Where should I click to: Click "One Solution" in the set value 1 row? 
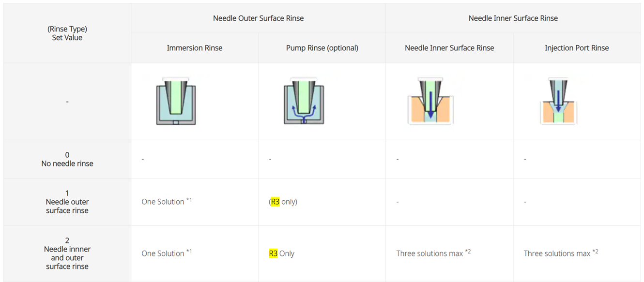(x=163, y=202)
